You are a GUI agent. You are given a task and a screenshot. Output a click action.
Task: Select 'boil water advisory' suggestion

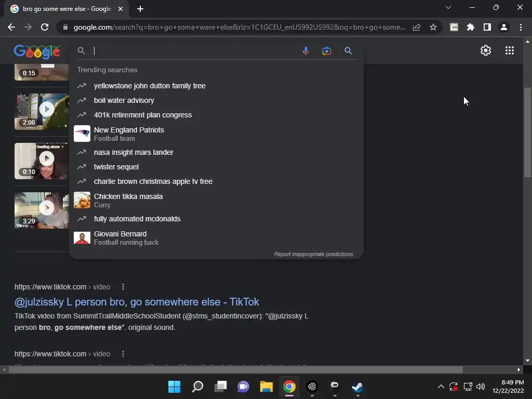tap(217, 100)
